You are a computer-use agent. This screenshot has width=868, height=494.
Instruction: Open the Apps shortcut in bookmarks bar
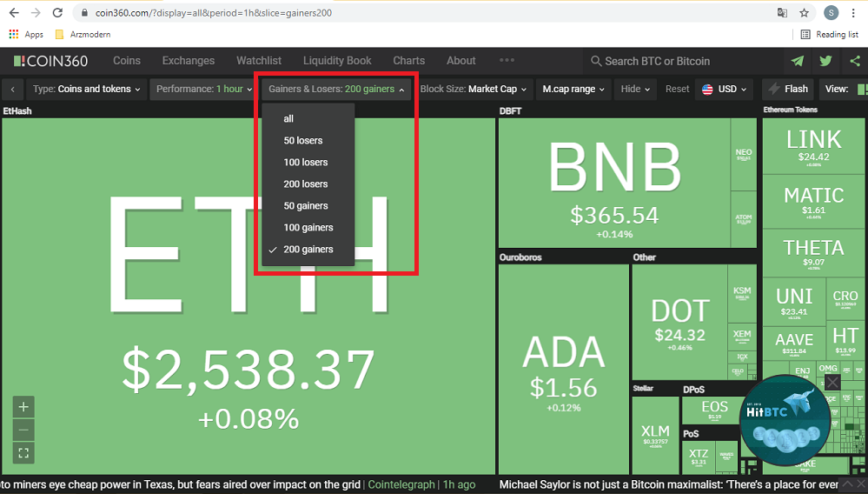tap(26, 34)
